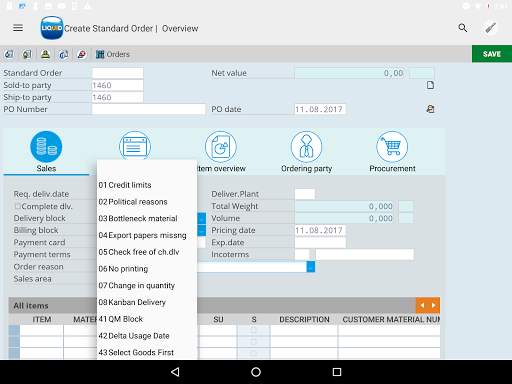The image size is (512, 384).
Task: Choose '43 Select Goods First' option
Action: 147,352
